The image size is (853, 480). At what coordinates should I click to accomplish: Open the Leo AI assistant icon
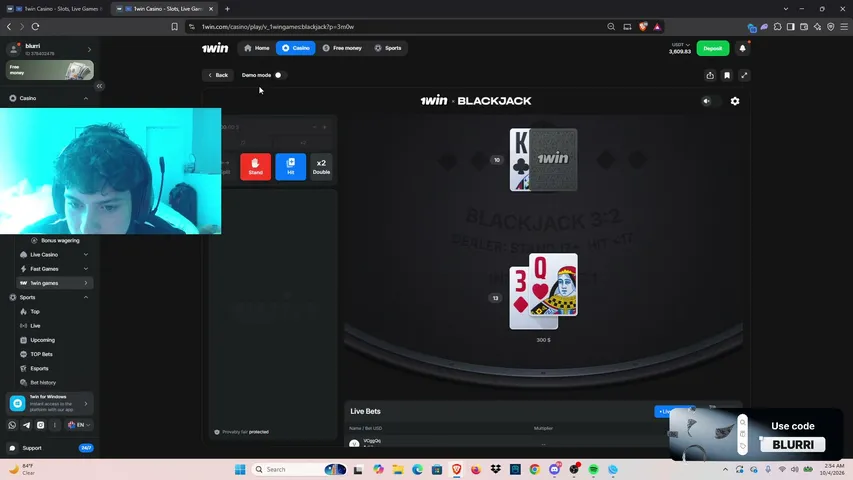pos(817,27)
